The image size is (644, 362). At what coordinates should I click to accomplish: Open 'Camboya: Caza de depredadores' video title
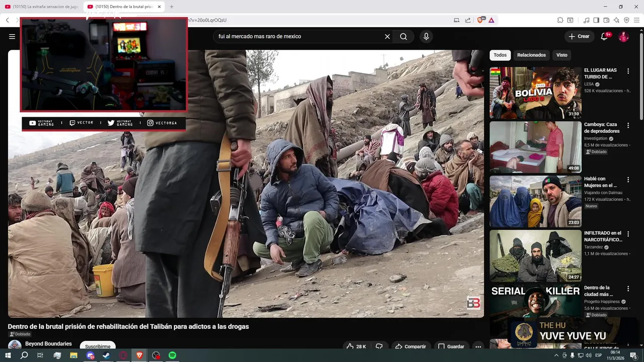[x=602, y=128]
